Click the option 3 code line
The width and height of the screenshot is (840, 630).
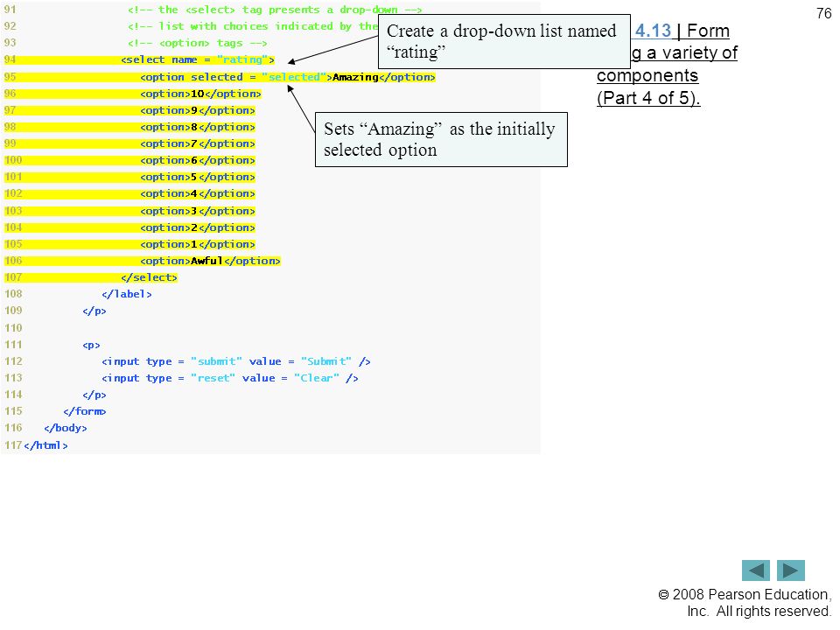point(197,211)
